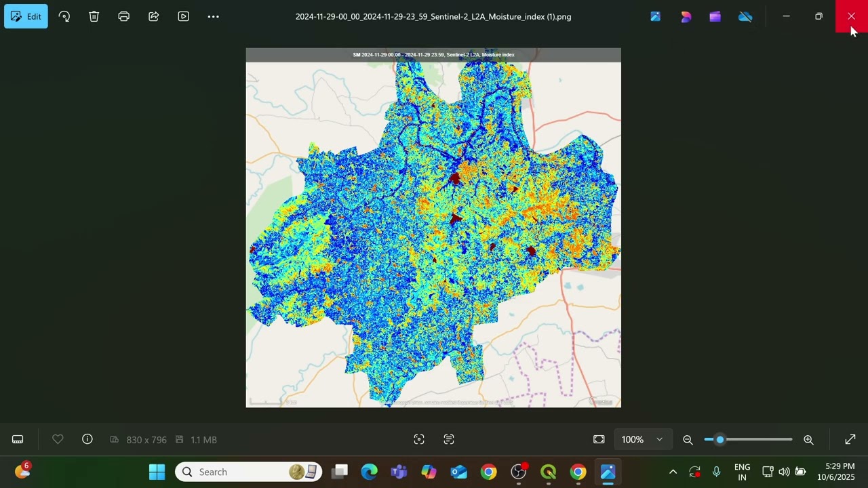The width and height of the screenshot is (868, 488).
Task: Share the image using the share icon
Action: tap(154, 16)
